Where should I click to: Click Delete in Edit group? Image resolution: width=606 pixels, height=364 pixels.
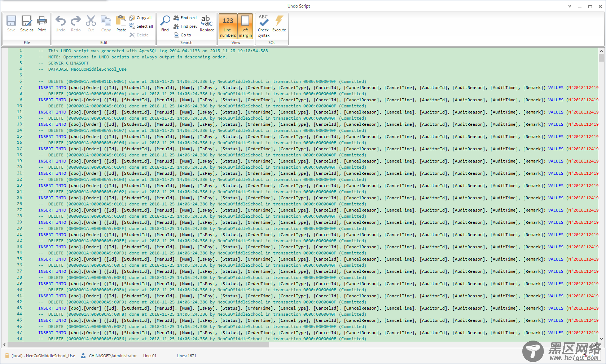(139, 35)
